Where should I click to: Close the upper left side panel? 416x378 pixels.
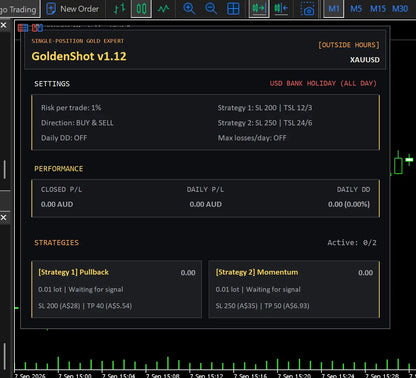coord(3,25)
